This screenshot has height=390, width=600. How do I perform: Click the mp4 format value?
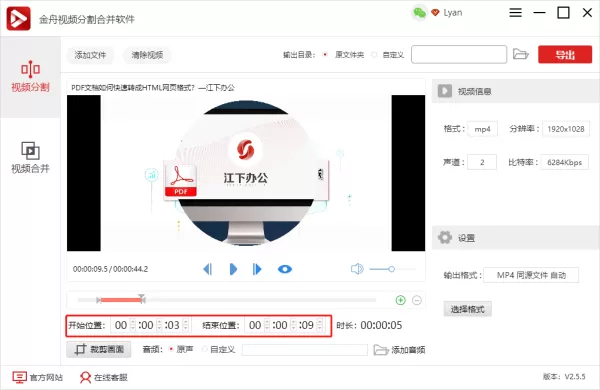tap(483, 129)
